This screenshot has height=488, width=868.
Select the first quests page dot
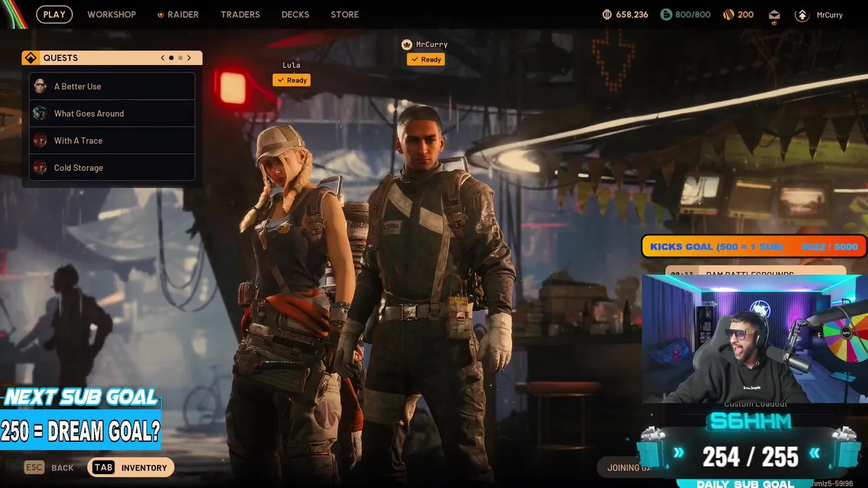click(171, 58)
